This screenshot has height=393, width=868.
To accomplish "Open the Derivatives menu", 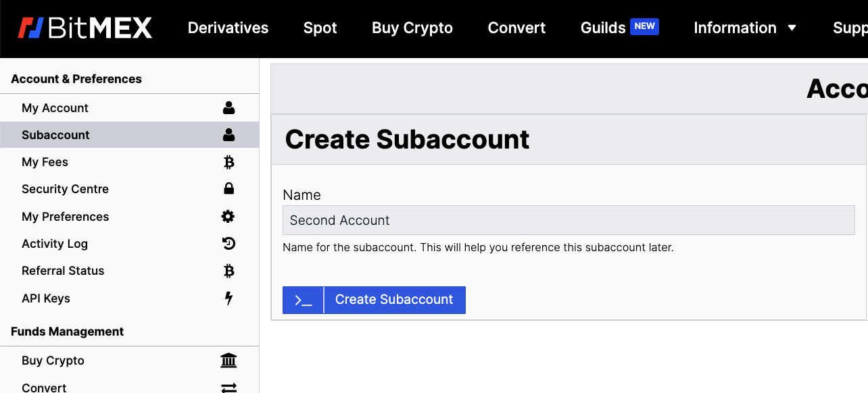I will [x=228, y=28].
